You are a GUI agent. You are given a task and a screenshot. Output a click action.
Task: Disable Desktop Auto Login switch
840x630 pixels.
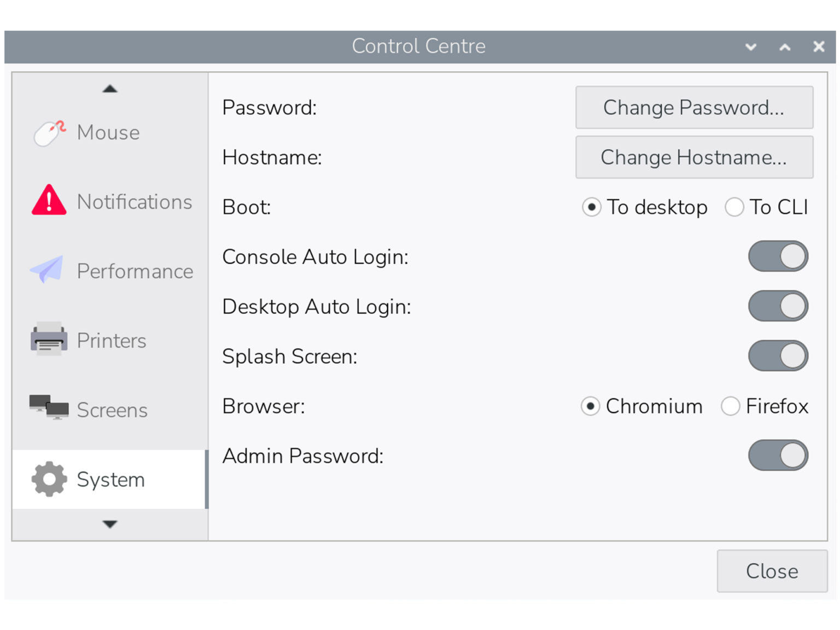click(x=778, y=306)
